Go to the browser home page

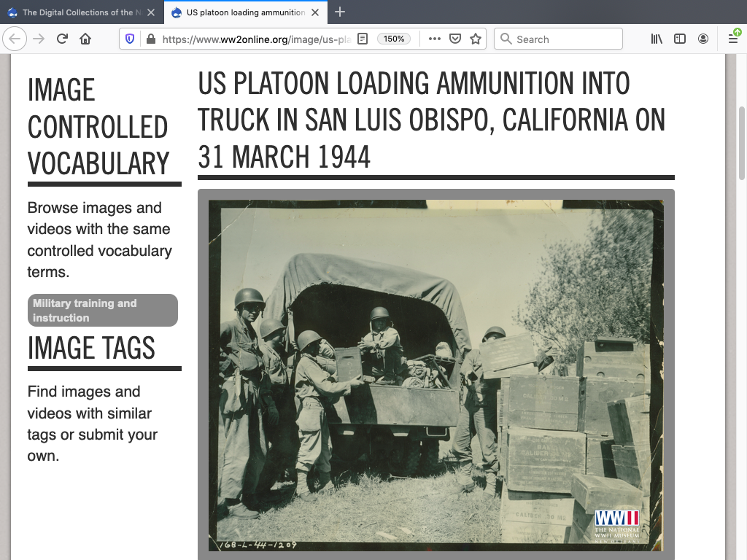pos(85,39)
